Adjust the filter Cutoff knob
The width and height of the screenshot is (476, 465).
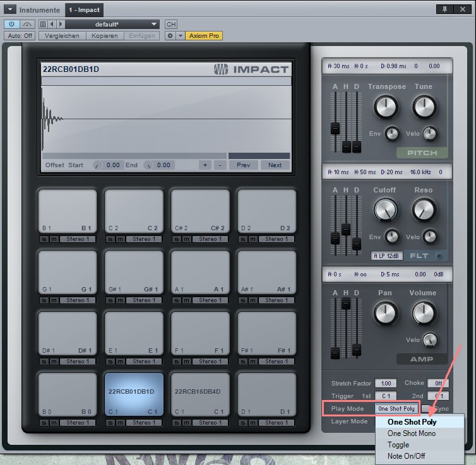point(386,210)
